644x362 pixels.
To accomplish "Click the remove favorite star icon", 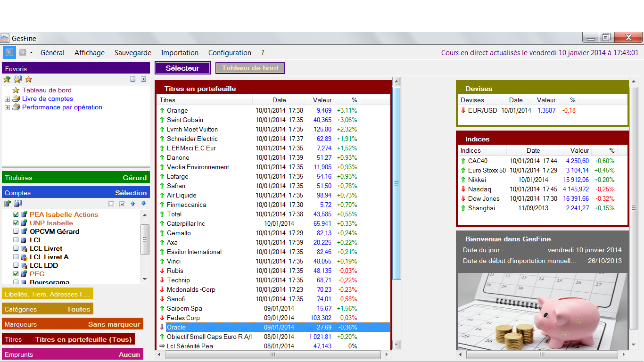I will [x=29, y=79].
